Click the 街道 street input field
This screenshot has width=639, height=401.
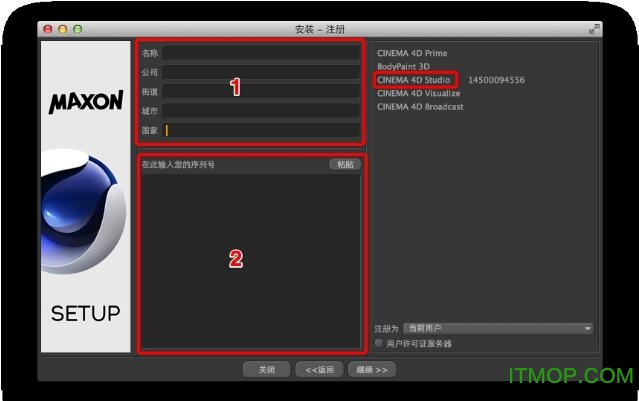point(261,91)
